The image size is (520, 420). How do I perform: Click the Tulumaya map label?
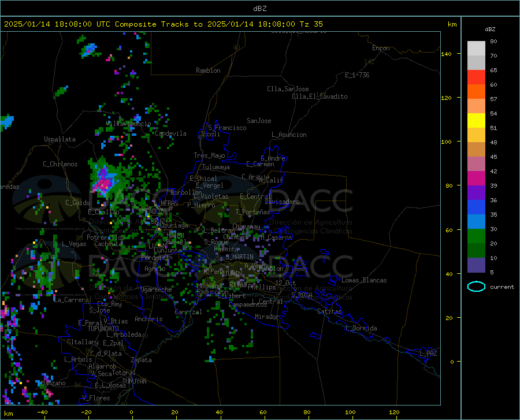coord(216,167)
